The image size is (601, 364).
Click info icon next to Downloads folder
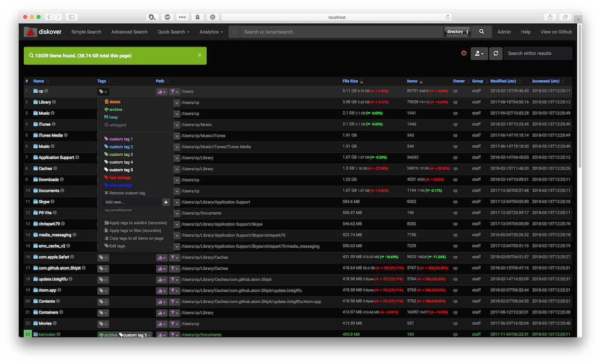click(62, 179)
